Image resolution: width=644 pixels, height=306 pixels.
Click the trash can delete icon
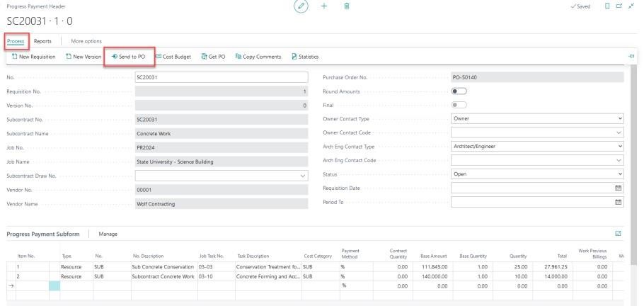tap(346, 6)
